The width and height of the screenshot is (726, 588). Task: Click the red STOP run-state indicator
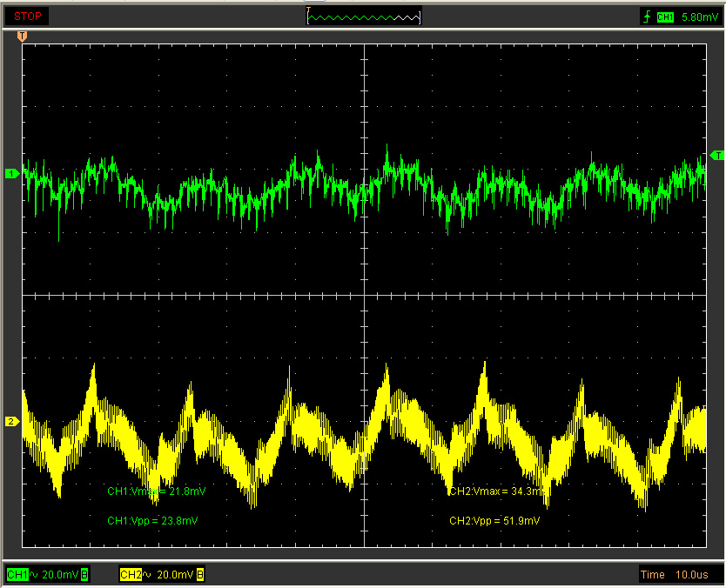pos(27,17)
